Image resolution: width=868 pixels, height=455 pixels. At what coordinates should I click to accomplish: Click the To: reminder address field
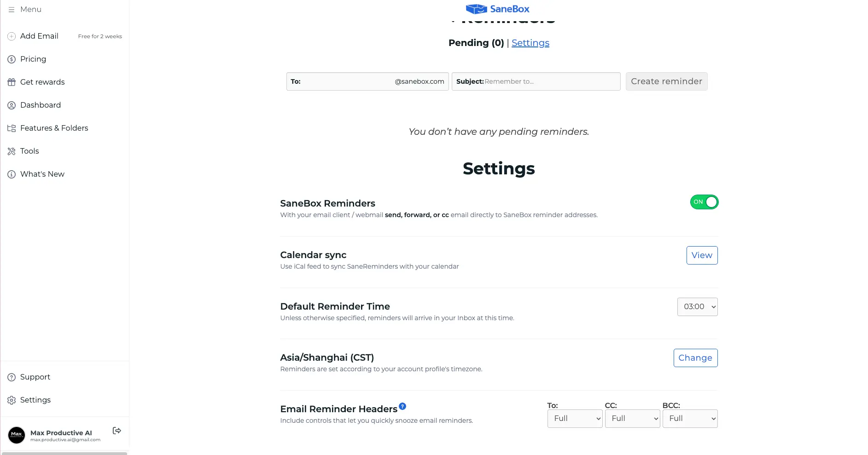(367, 81)
